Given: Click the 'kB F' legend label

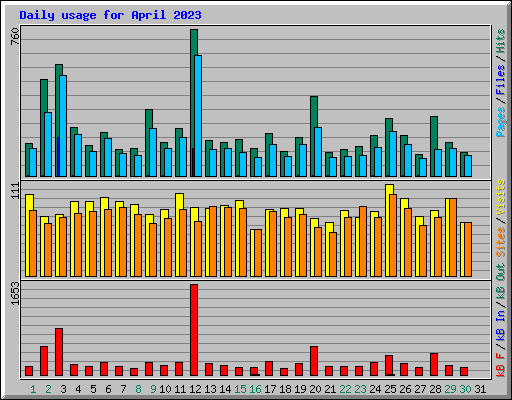Looking at the screenshot, I should pyautogui.click(x=501, y=364).
